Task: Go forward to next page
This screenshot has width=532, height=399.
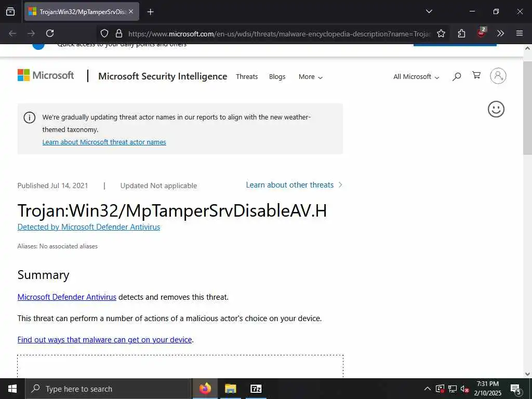Action: [x=31, y=33]
